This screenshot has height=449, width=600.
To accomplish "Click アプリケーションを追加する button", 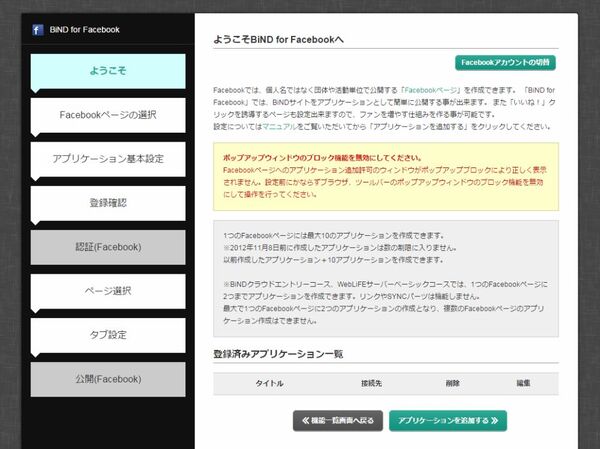I will tap(448, 421).
